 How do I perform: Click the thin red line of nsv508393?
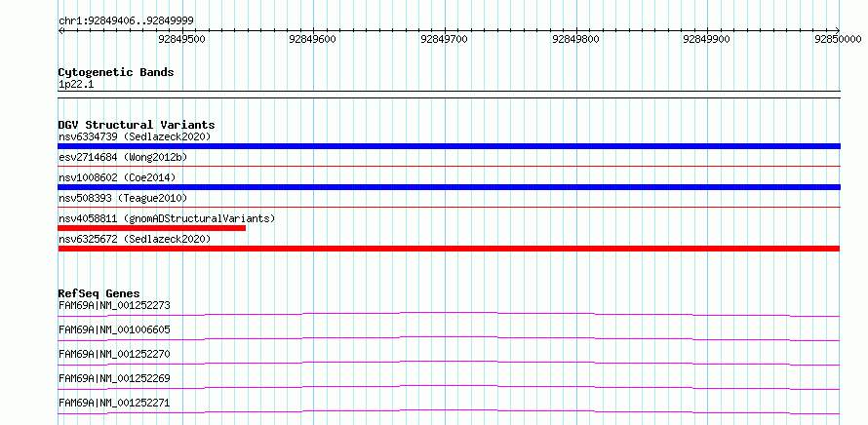[449, 207]
